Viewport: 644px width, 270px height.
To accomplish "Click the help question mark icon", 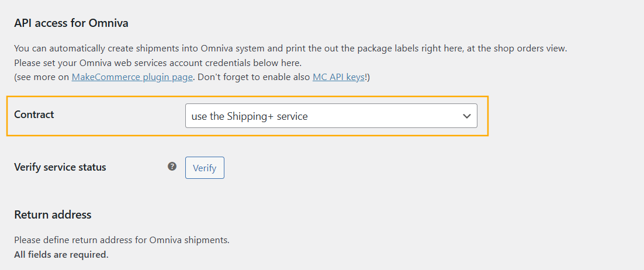I will tap(172, 167).
